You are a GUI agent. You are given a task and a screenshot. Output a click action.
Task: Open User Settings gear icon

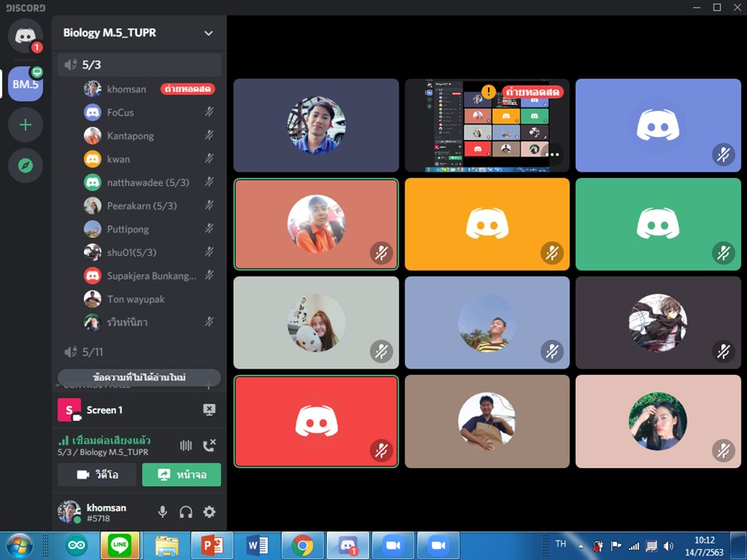tap(209, 512)
